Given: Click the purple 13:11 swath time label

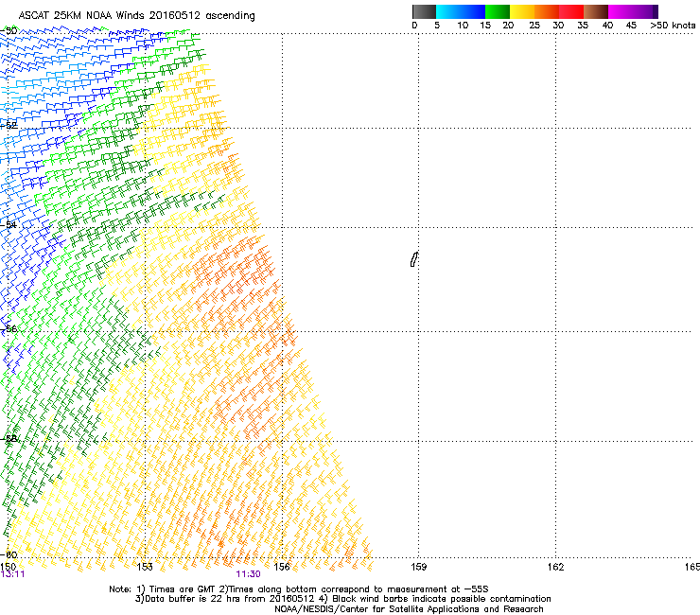Looking at the screenshot, I should [x=12, y=574].
